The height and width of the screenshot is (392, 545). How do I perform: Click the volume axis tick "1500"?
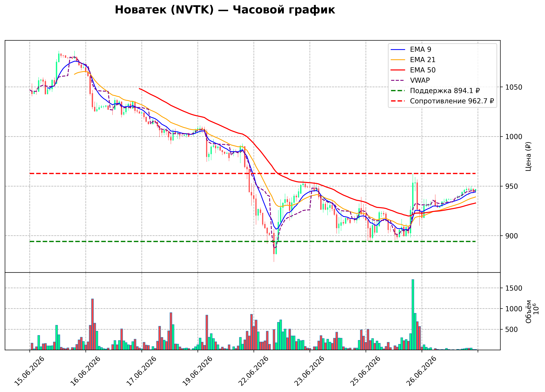coord(514,288)
